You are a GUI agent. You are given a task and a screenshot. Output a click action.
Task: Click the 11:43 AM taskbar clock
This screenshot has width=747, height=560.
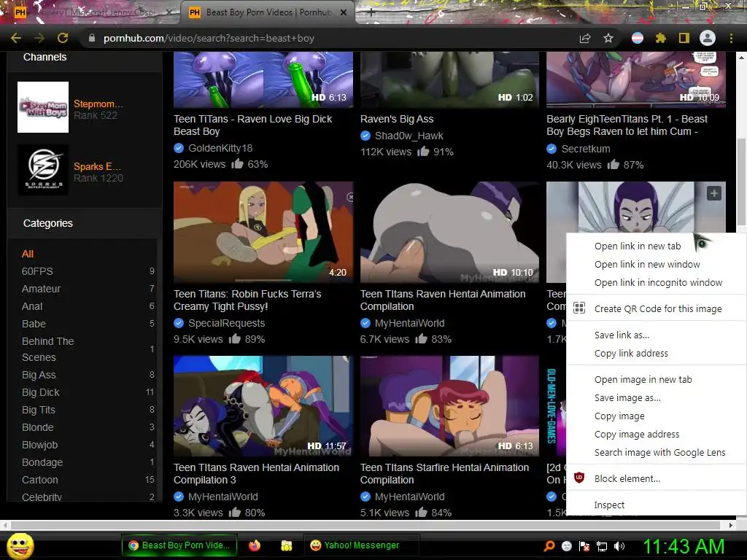pyautogui.click(x=684, y=546)
